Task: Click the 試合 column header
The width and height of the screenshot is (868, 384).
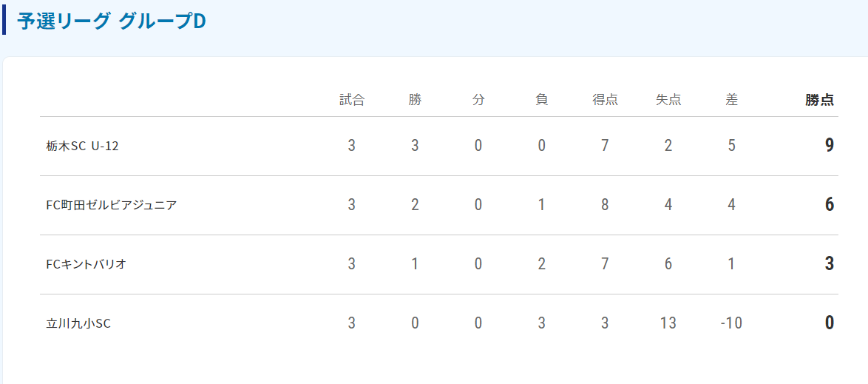Action: coord(351,100)
